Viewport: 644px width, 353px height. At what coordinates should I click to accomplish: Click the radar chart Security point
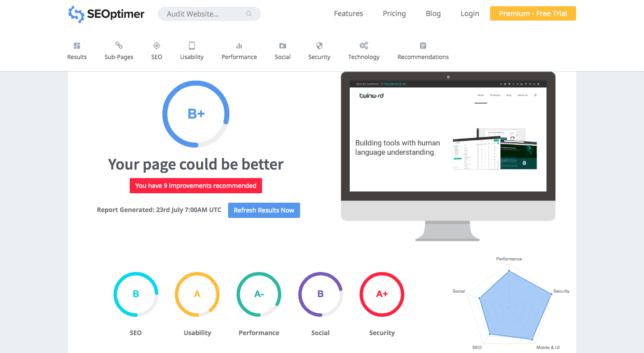pos(551,294)
